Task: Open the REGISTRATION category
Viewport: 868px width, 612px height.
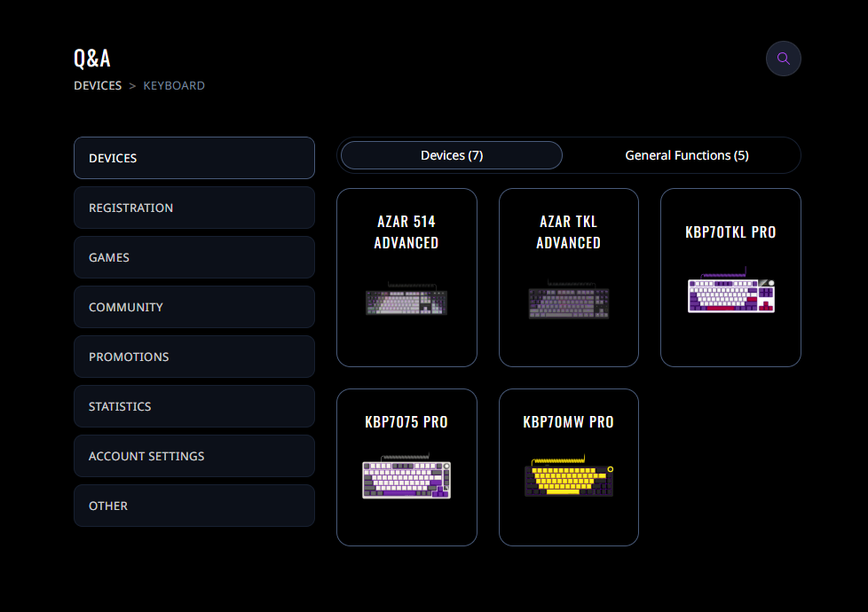Action: [x=193, y=208]
